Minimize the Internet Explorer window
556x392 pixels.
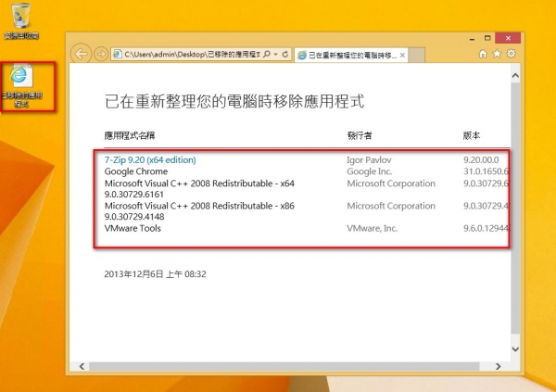tap(472, 38)
